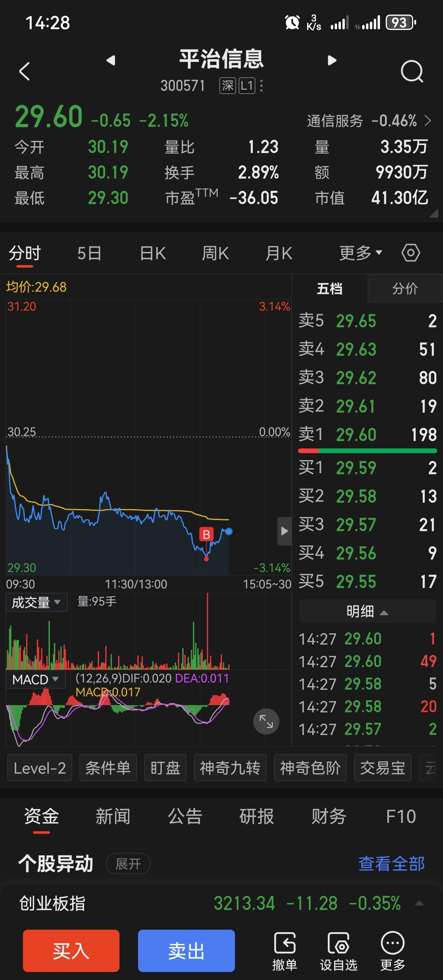443x980 pixels.
Task: Tap the 深 exchange badge
Action: click(227, 86)
